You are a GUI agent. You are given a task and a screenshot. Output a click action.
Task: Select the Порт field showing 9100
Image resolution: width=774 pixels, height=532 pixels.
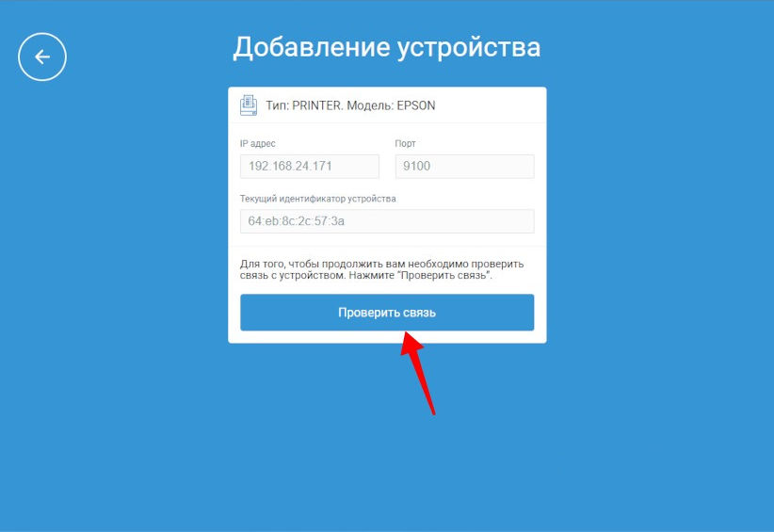(464, 167)
